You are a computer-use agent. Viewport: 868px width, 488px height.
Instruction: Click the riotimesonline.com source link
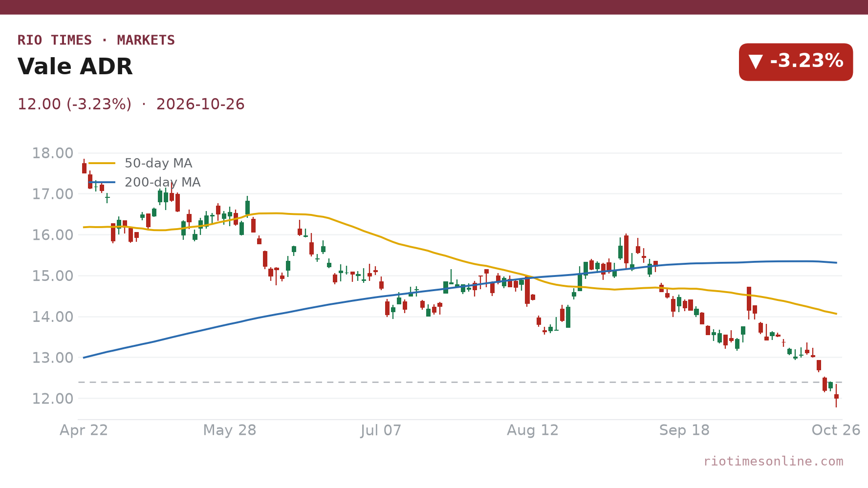pos(773,461)
